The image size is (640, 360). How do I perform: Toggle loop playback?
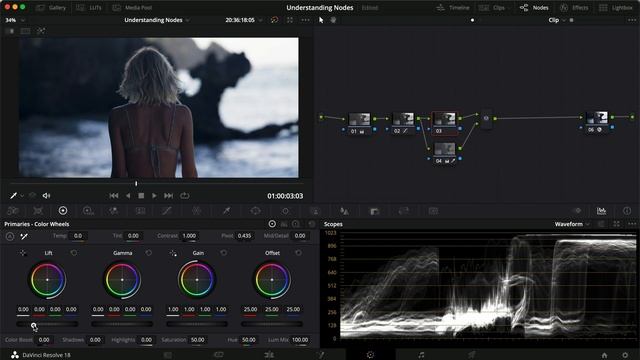[184, 196]
